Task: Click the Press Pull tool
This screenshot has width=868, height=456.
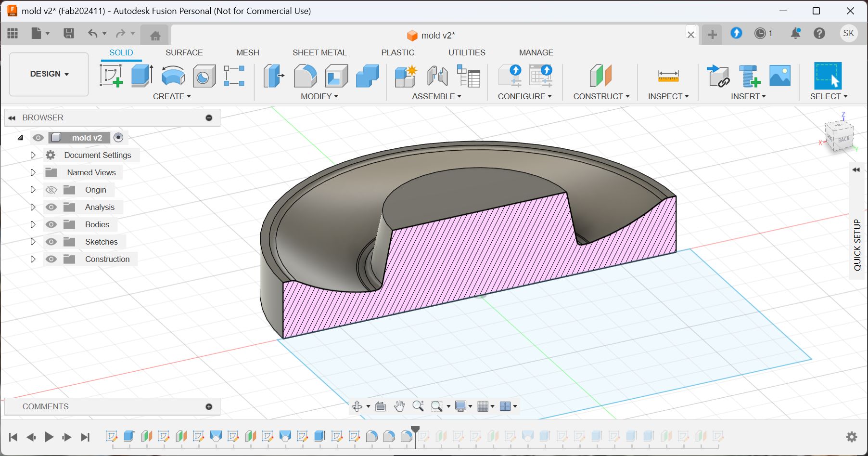Action: (x=274, y=76)
